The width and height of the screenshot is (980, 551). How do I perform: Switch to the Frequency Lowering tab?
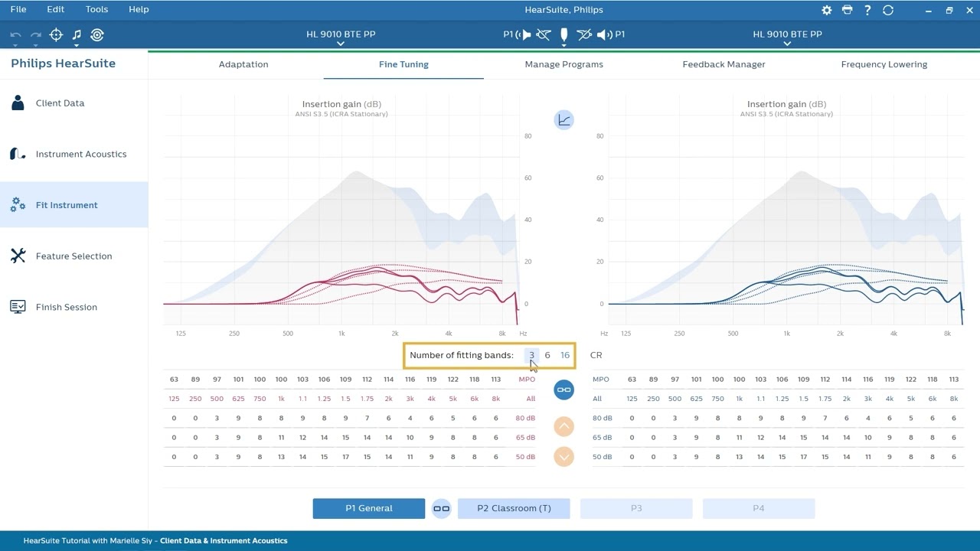coord(884,64)
